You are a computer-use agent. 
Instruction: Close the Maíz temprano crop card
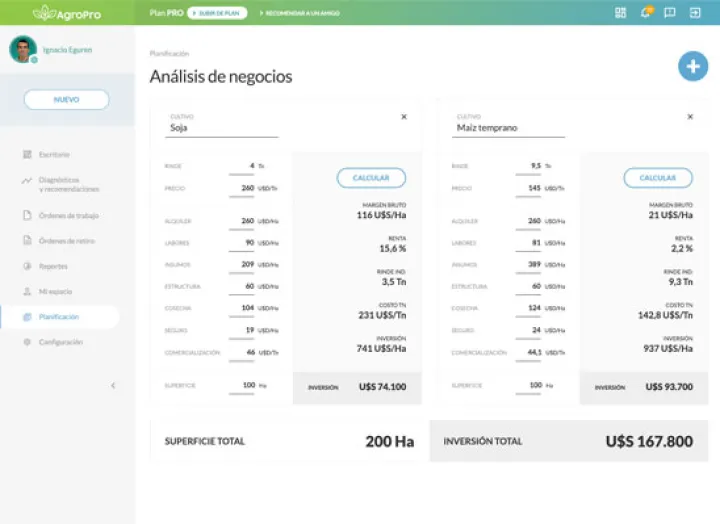coord(690,117)
